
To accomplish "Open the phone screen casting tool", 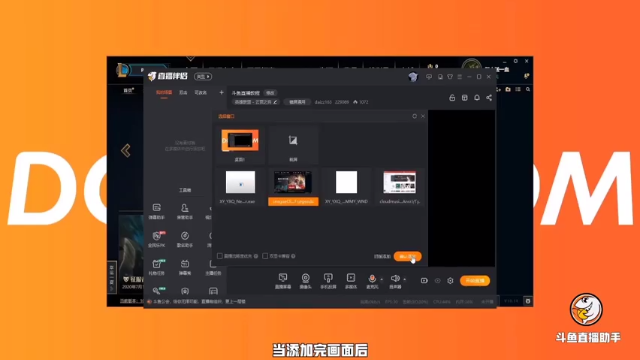I will pyautogui.click(x=328, y=278).
